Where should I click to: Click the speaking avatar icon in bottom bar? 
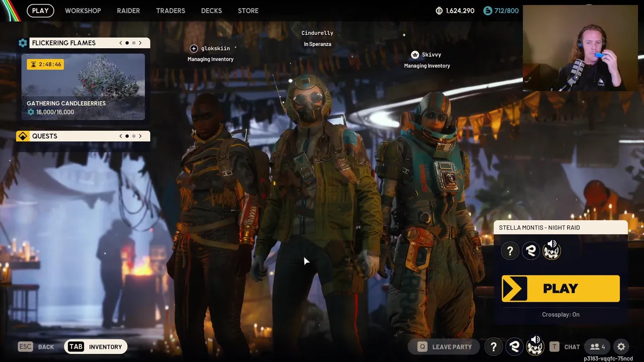click(535, 346)
